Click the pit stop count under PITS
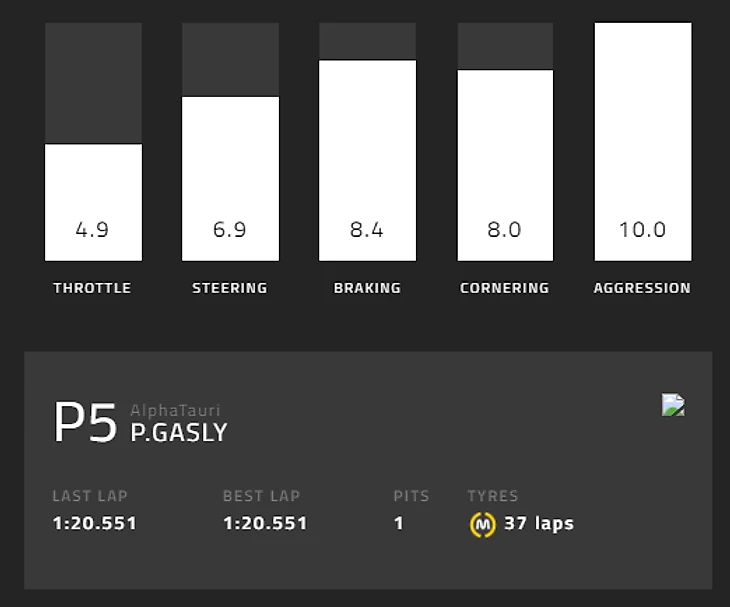Viewport: 730px width, 607px height. (399, 523)
